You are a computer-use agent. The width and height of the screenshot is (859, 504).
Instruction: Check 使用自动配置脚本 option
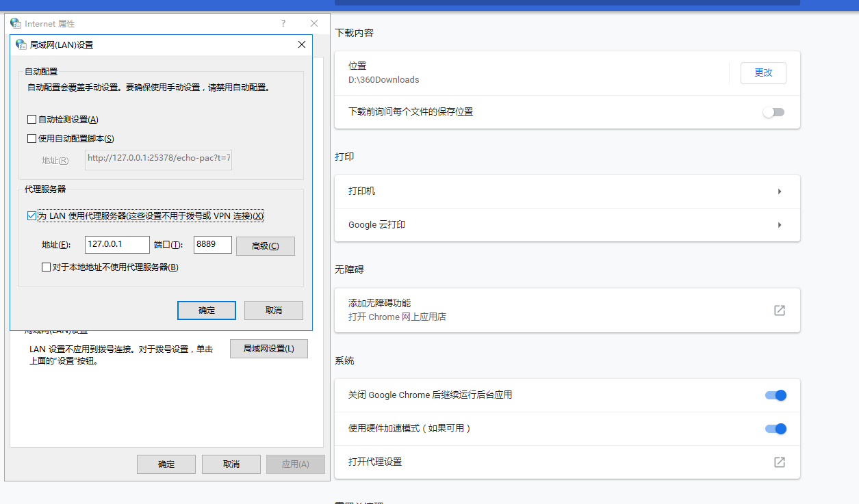[x=31, y=138]
